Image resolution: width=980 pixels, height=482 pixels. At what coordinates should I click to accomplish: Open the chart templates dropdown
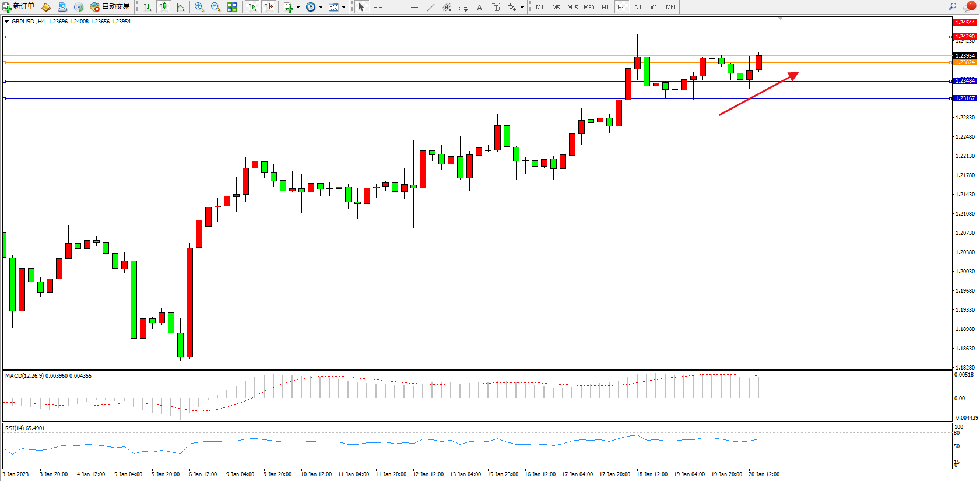[x=343, y=8]
